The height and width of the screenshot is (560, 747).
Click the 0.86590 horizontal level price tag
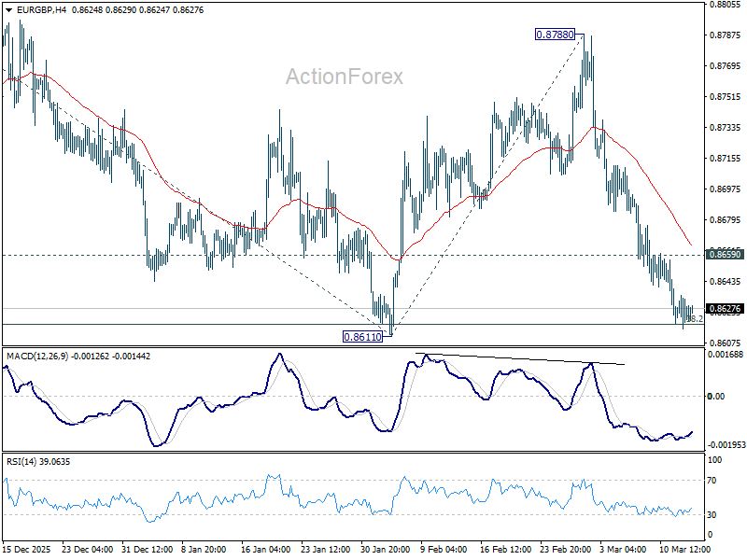(x=726, y=254)
